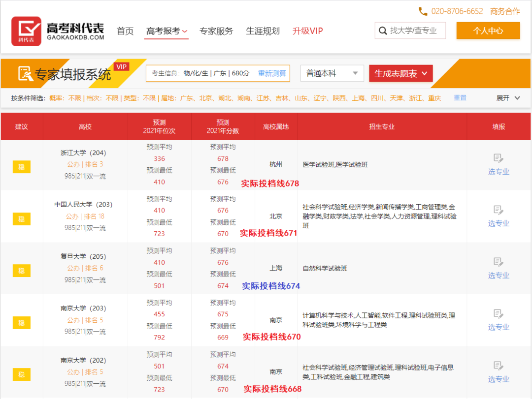Click the 选专业 link for 南京大学 (203)
532x399 pixels.
click(499, 327)
